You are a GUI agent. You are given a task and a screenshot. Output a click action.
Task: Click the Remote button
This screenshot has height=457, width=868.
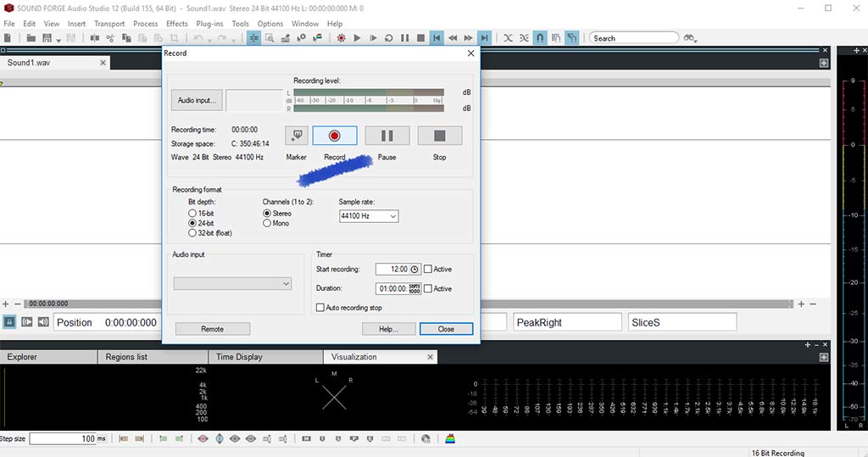[213, 329]
